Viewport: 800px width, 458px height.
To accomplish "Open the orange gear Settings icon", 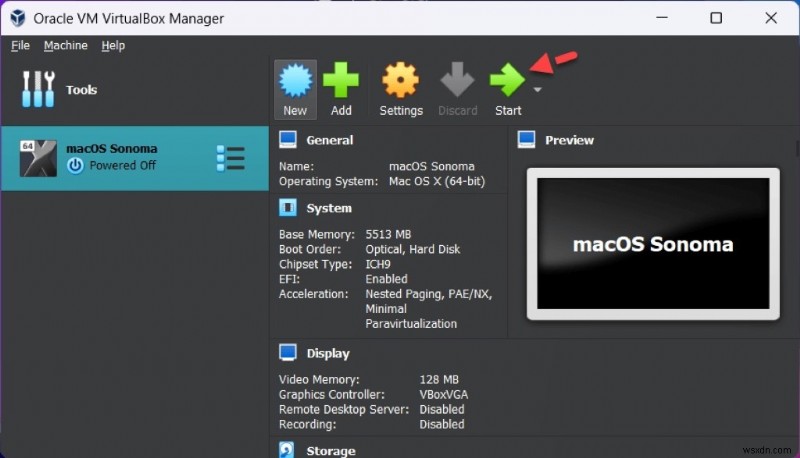I will point(401,80).
